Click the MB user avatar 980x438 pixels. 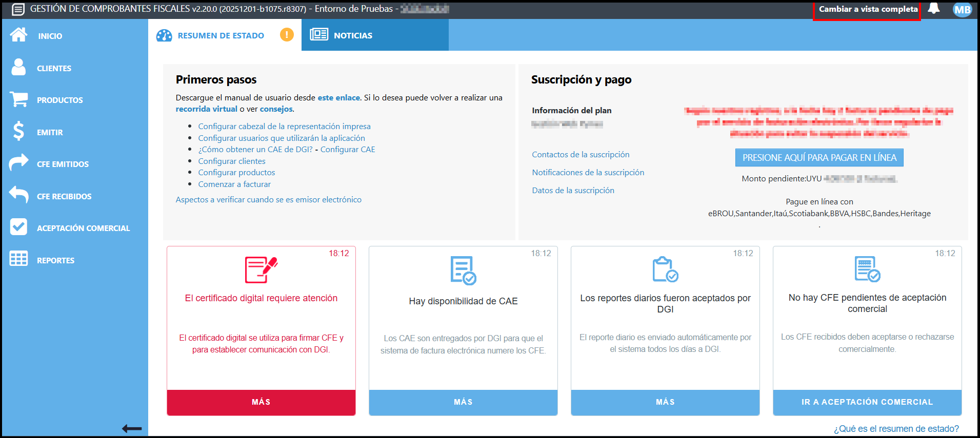(962, 9)
